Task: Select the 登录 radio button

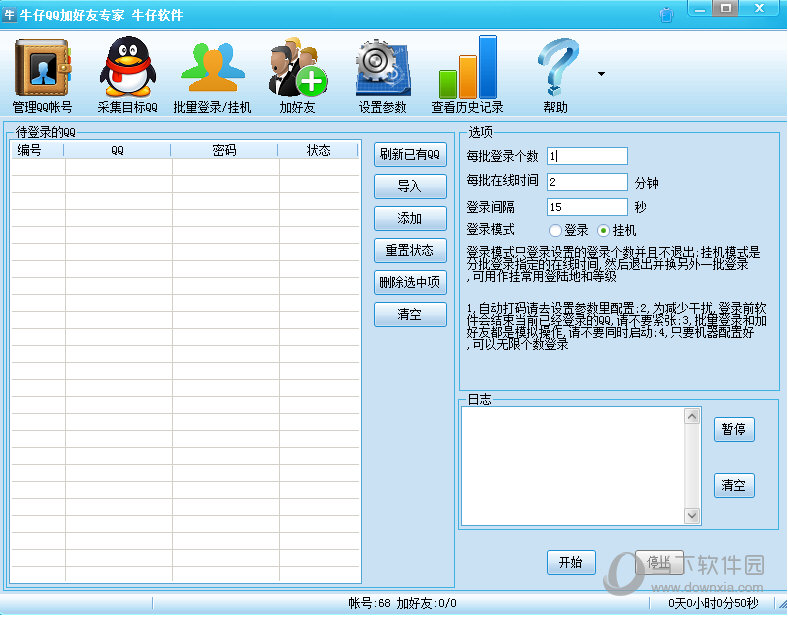Action: pyautogui.click(x=555, y=231)
